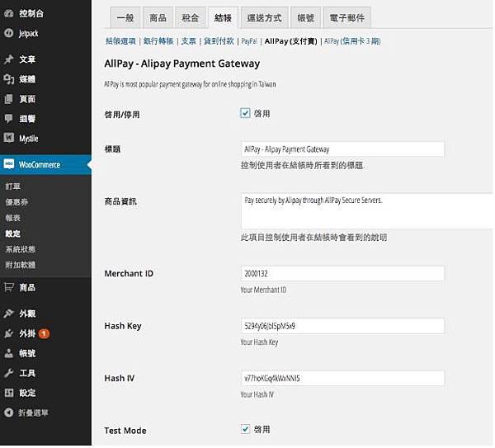Click 'Your Hash IV' hint text
Image resolution: width=495 pixels, height=448 pixels.
(x=257, y=394)
